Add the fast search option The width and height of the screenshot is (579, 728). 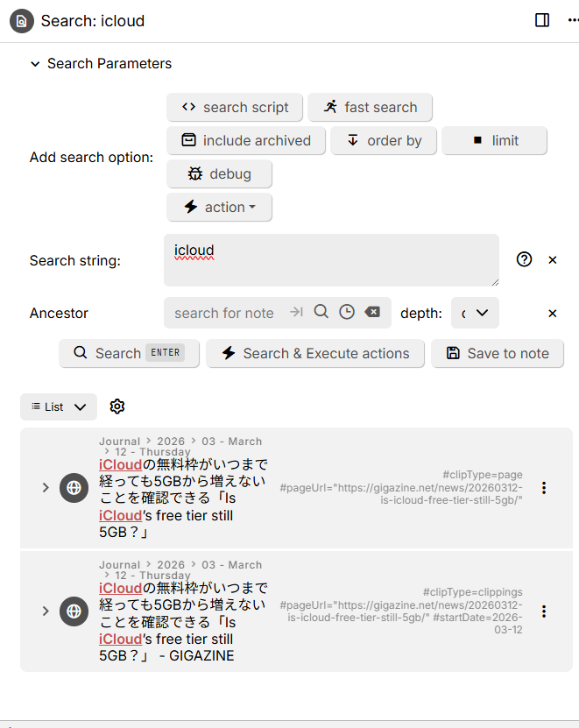click(x=370, y=108)
